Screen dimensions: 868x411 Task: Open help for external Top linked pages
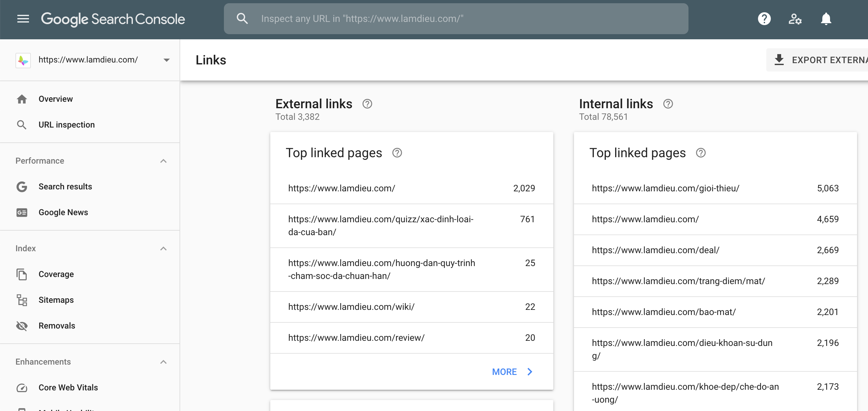click(397, 153)
